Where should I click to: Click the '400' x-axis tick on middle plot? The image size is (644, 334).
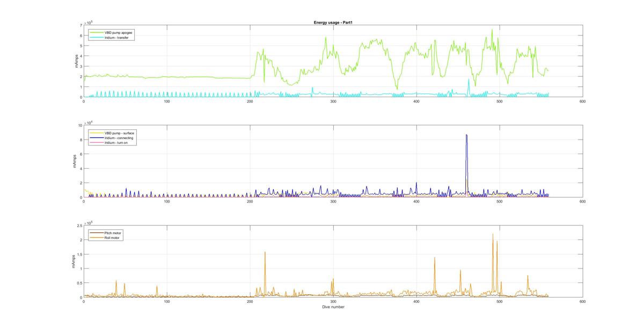click(x=416, y=201)
